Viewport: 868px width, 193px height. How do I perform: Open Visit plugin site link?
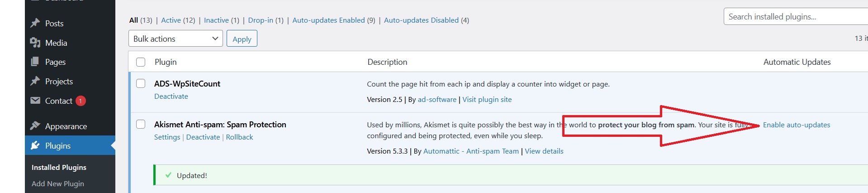pyautogui.click(x=487, y=99)
